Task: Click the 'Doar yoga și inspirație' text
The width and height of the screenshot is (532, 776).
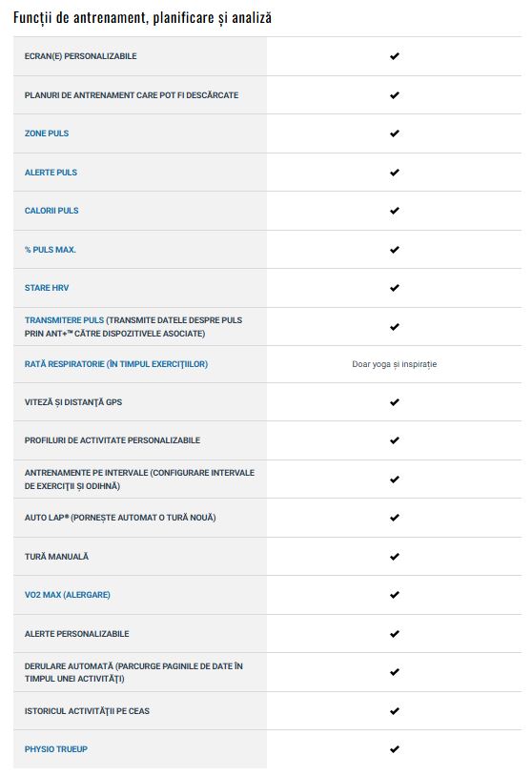Action: point(395,364)
